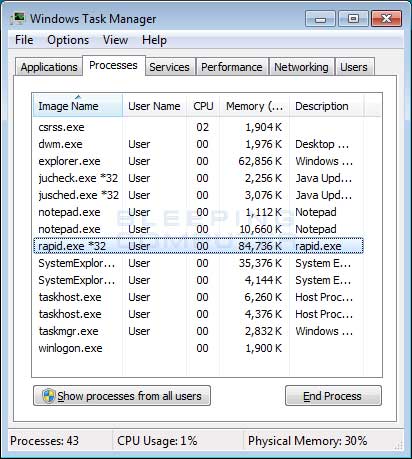Select the rapid.exe *32 process row
This screenshot has width=412, height=459.
198,246
